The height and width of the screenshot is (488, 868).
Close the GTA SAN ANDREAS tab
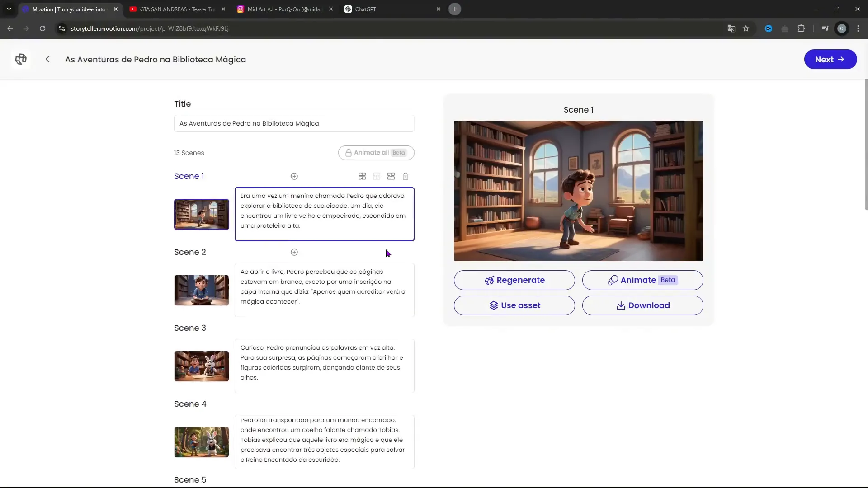coord(223,9)
